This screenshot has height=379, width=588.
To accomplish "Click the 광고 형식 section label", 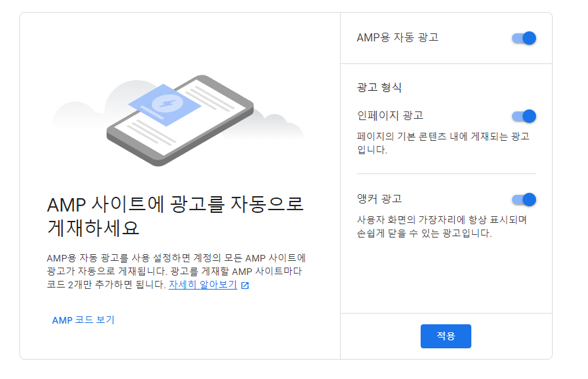I will [x=379, y=87].
